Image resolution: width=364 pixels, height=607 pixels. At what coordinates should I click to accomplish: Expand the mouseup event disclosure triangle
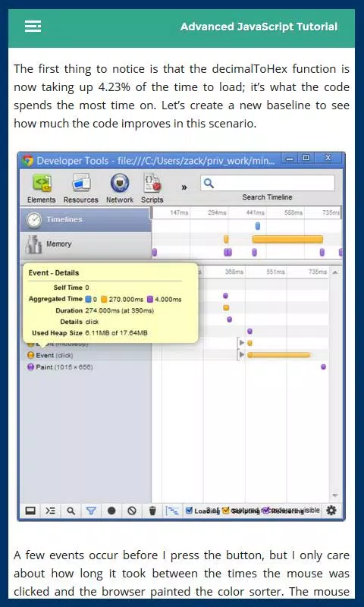(242, 343)
